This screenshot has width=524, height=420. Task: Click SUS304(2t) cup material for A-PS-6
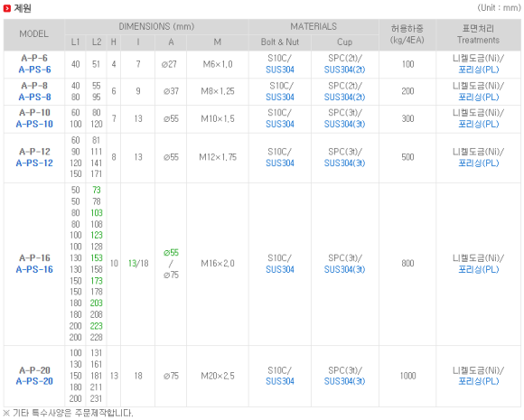(x=344, y=70)
